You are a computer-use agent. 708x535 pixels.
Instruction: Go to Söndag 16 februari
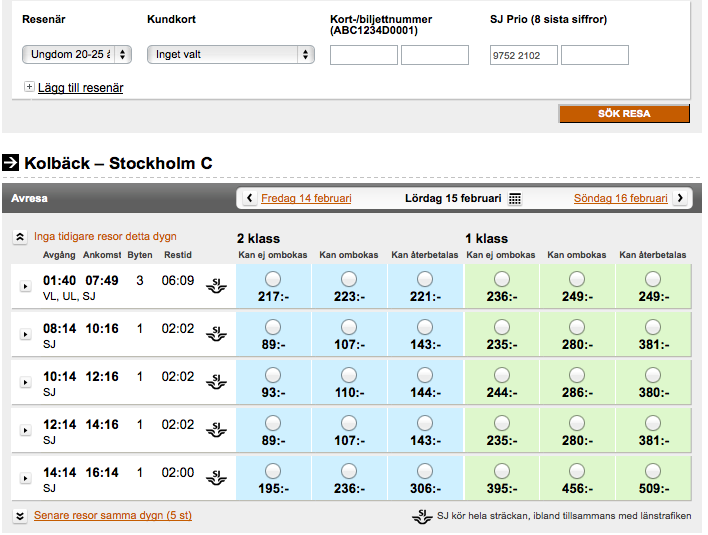[x=620, y=198]
